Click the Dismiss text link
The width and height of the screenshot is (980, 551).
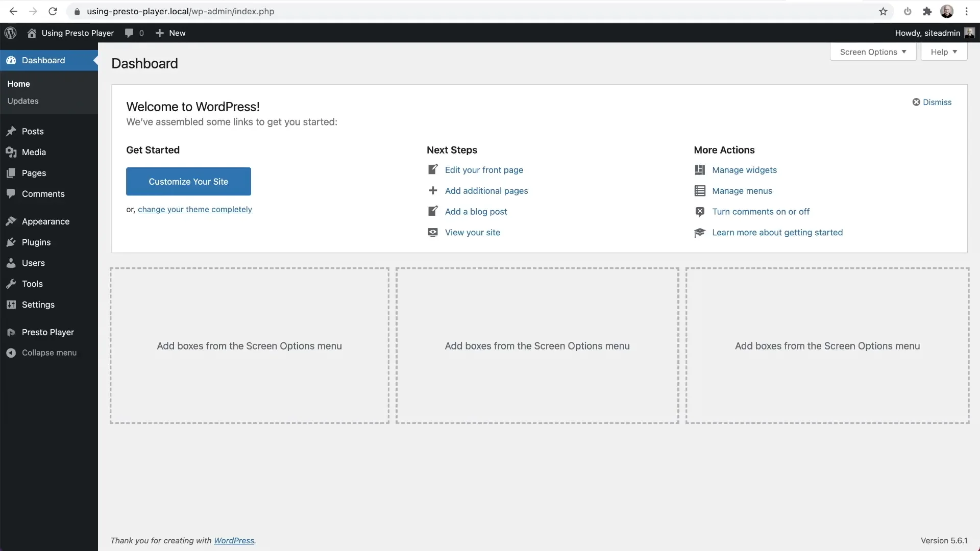click(937, 102)
